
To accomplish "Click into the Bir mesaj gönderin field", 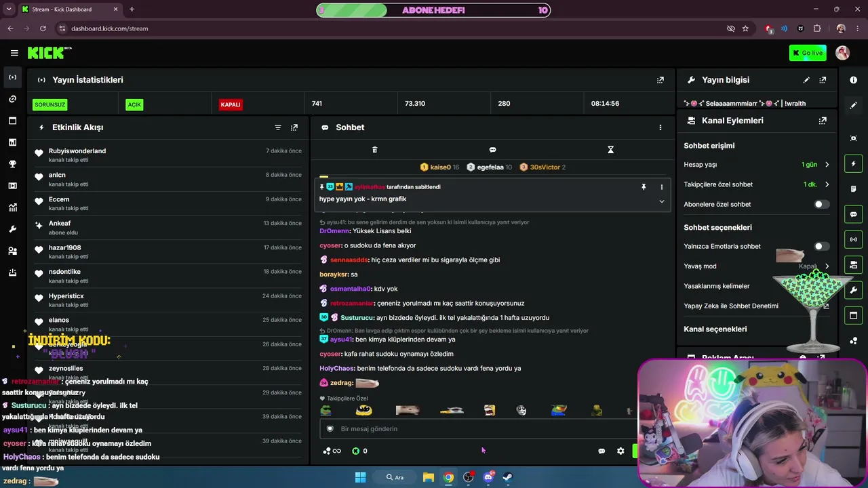I will tap(478, 428).
